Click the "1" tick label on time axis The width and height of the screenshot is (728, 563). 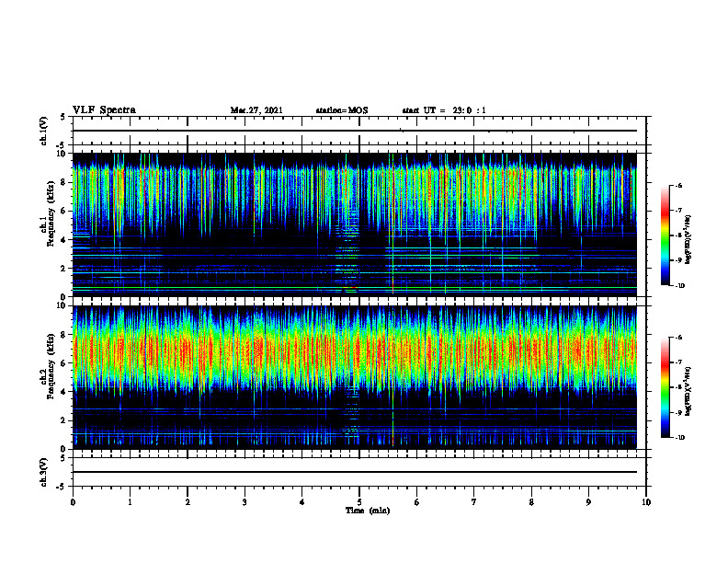pos(130,502)
